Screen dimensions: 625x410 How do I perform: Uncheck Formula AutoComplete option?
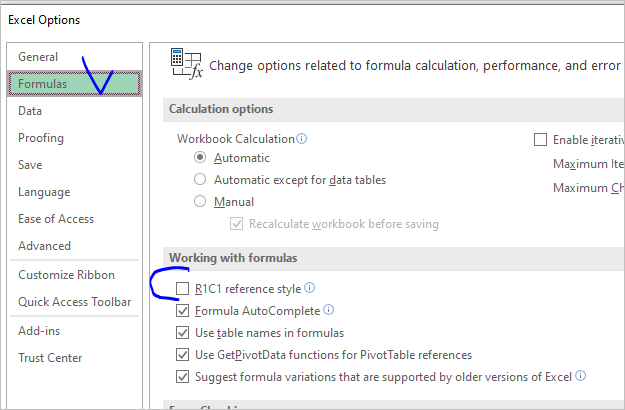coord(182,311)
